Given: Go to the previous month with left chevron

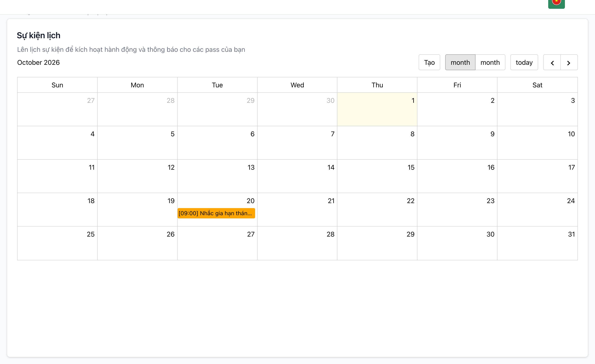Looking at the screenshot, I should (x=552, y=62).
